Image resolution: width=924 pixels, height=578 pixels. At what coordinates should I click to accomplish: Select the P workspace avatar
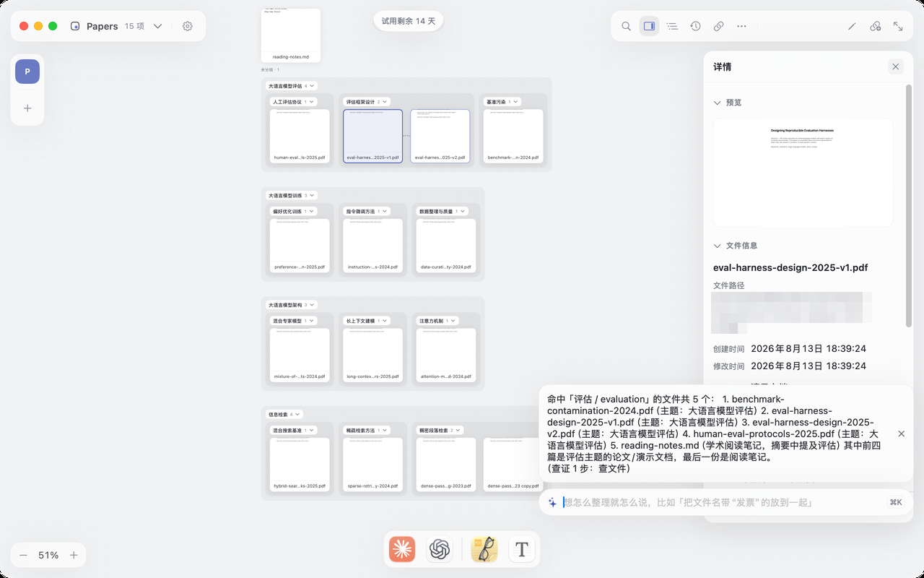(x=27, y=72)
